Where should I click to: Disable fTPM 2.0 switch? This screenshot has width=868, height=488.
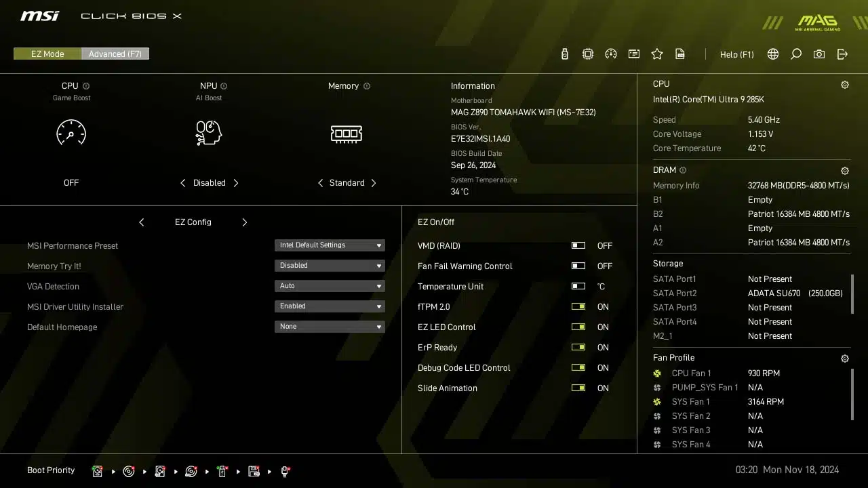click(578, 307)
